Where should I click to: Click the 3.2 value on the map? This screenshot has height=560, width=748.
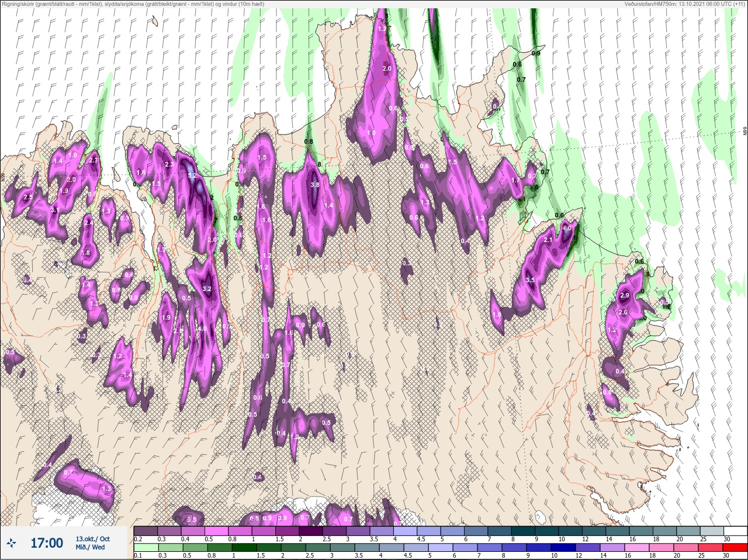click(207, 289)
